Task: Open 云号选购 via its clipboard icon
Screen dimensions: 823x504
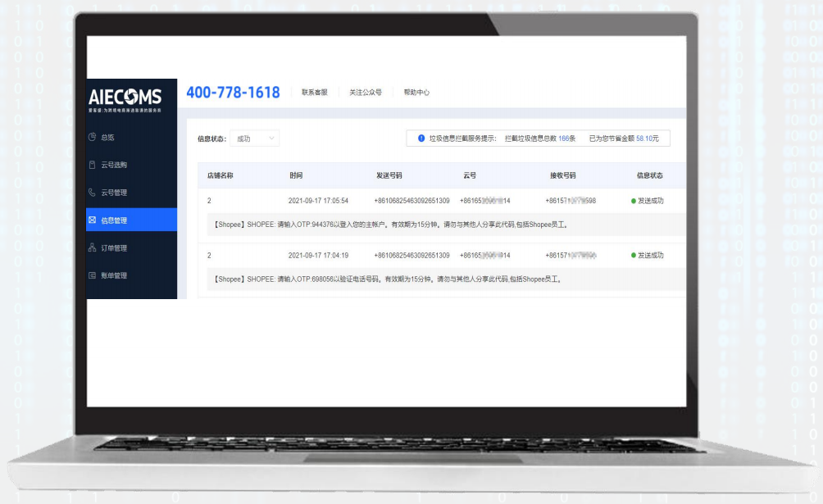Action: click(93, 164)
